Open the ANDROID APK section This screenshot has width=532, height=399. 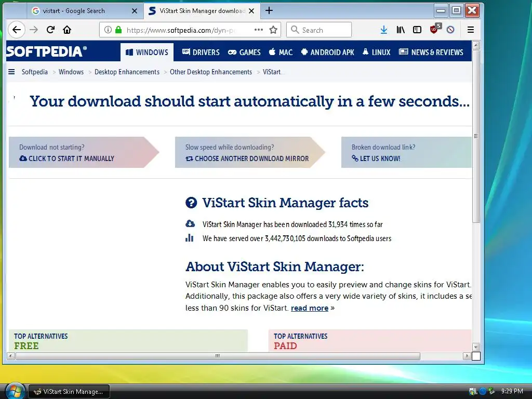pyautogui.click(x=327, y=52)
